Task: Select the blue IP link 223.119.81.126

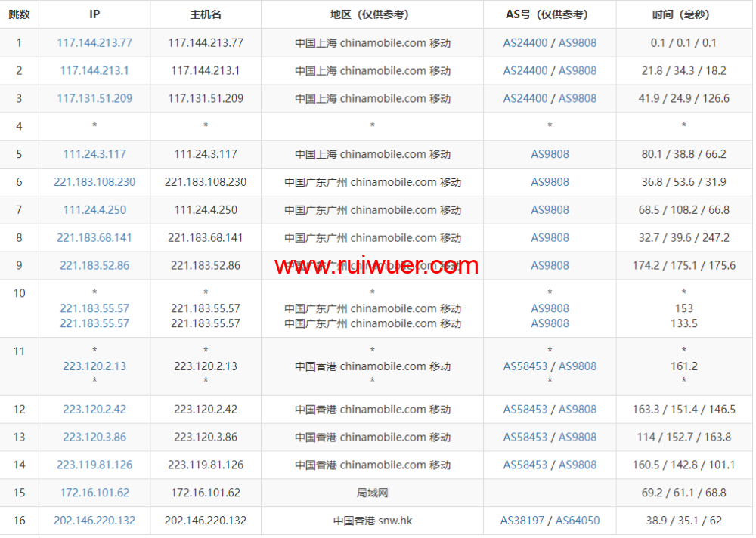Action: pos(94,465)
